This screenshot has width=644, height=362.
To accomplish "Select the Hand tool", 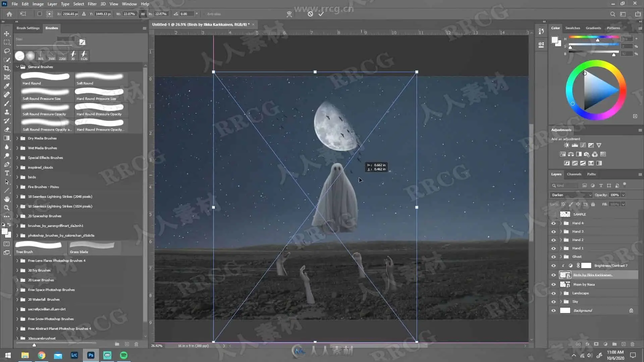I will click(x=7, y=199).
